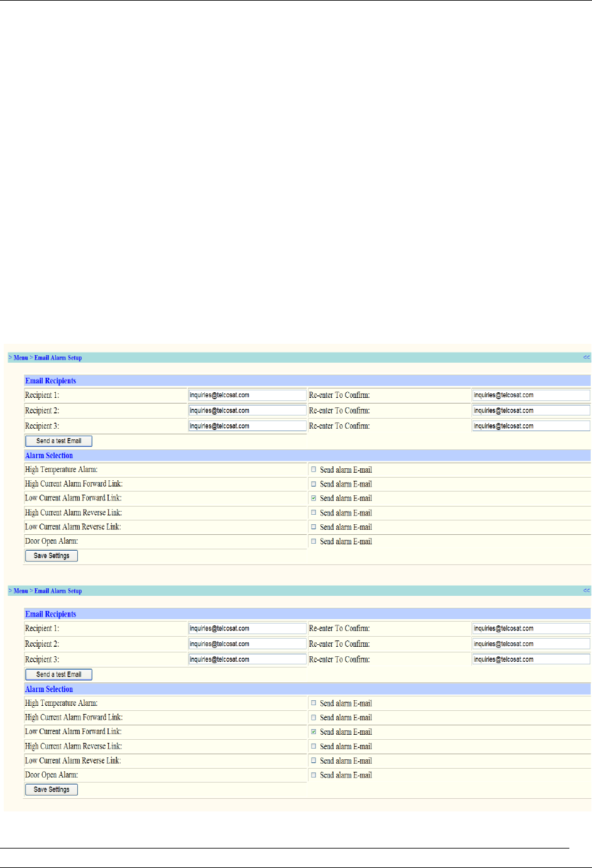Click Save Settings in the second panel

[52, 789]
